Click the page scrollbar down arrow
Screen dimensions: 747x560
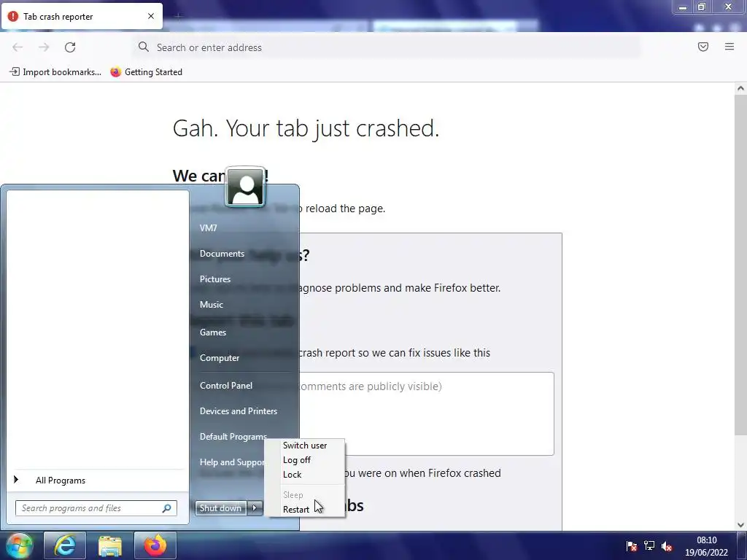pos(740,525)
